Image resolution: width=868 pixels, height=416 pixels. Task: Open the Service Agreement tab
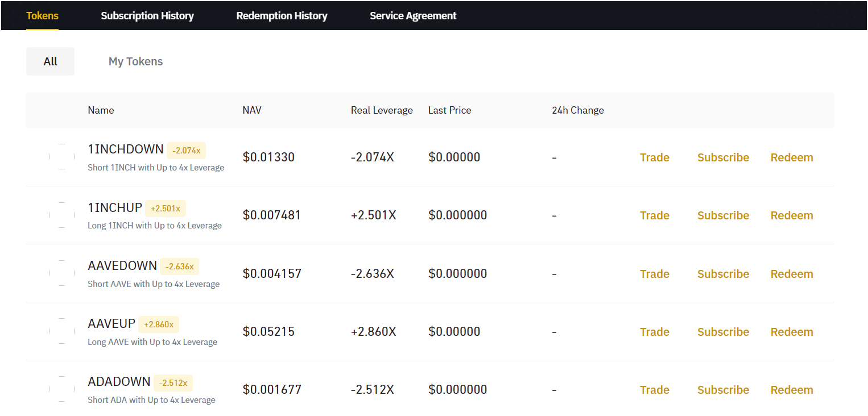(x=413, y=16)
